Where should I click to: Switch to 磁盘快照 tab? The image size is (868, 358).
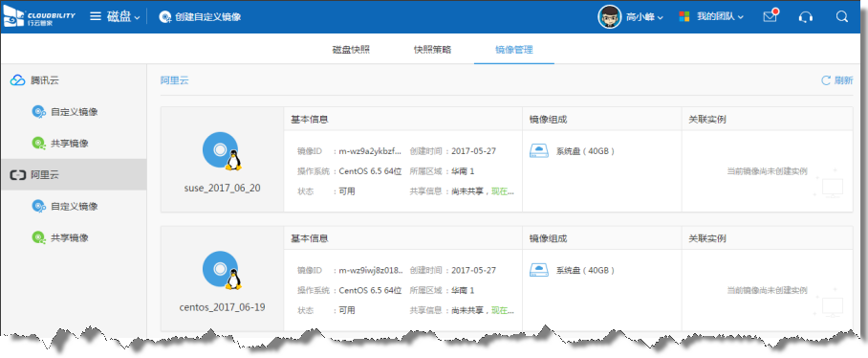[x=351, y=50]
